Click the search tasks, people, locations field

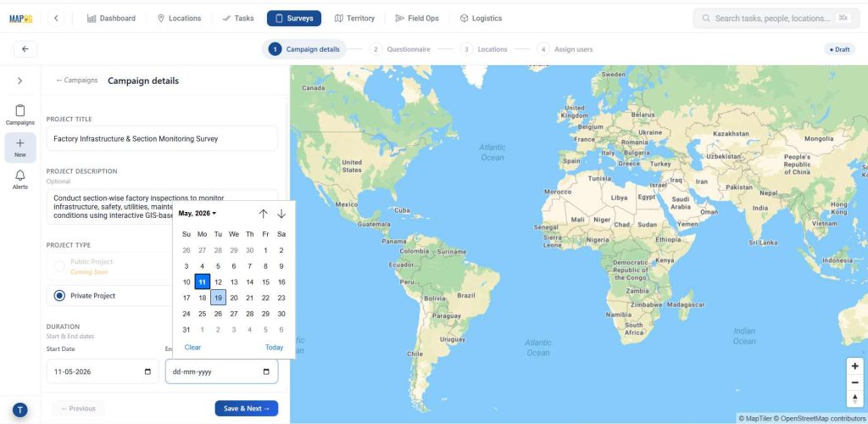(x=776, y=19)
